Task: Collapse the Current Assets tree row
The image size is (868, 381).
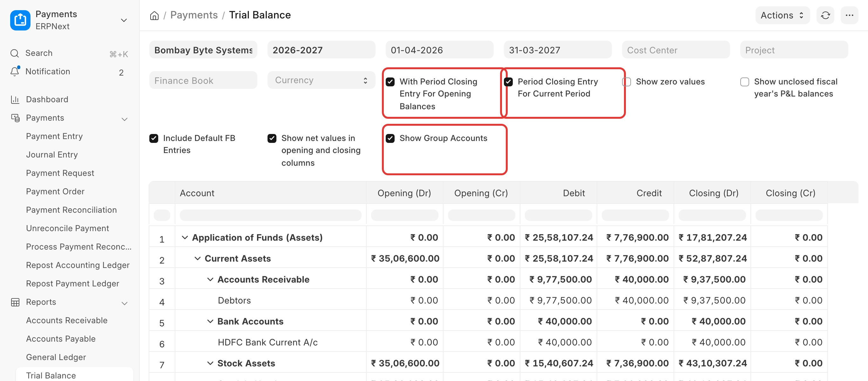Action: 197,258
